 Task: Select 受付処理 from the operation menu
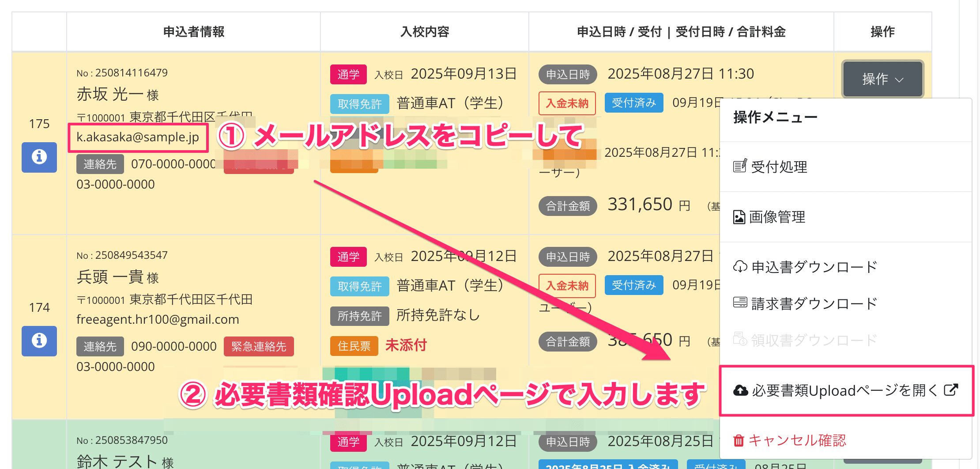[x=779, y=167]
